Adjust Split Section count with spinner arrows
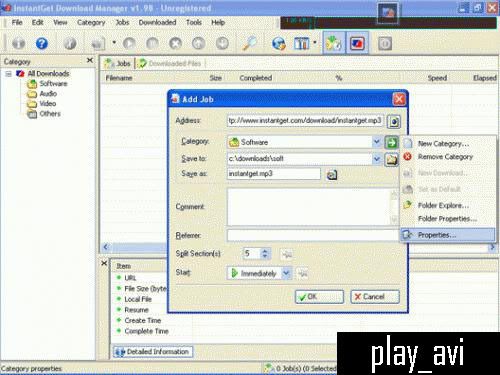Screen dimensions: 500x375 pyautogui.click(x=265, y=254)
